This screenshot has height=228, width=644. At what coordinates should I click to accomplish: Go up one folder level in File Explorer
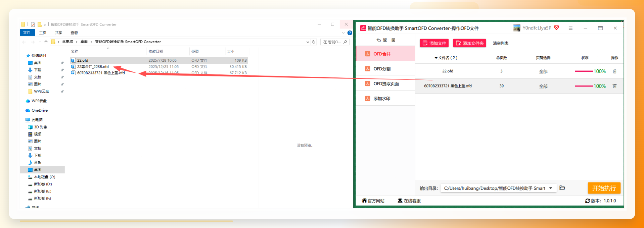click(x=46, y=42)
